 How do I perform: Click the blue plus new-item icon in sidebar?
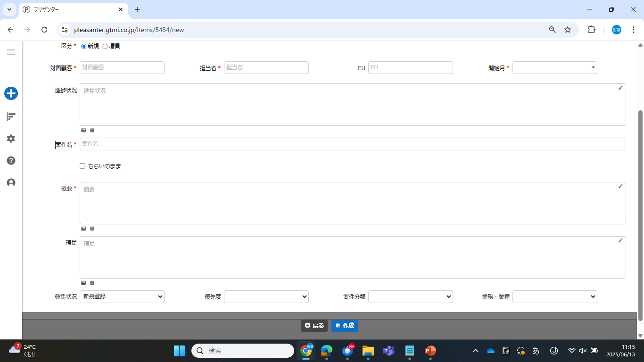point(11,93)
